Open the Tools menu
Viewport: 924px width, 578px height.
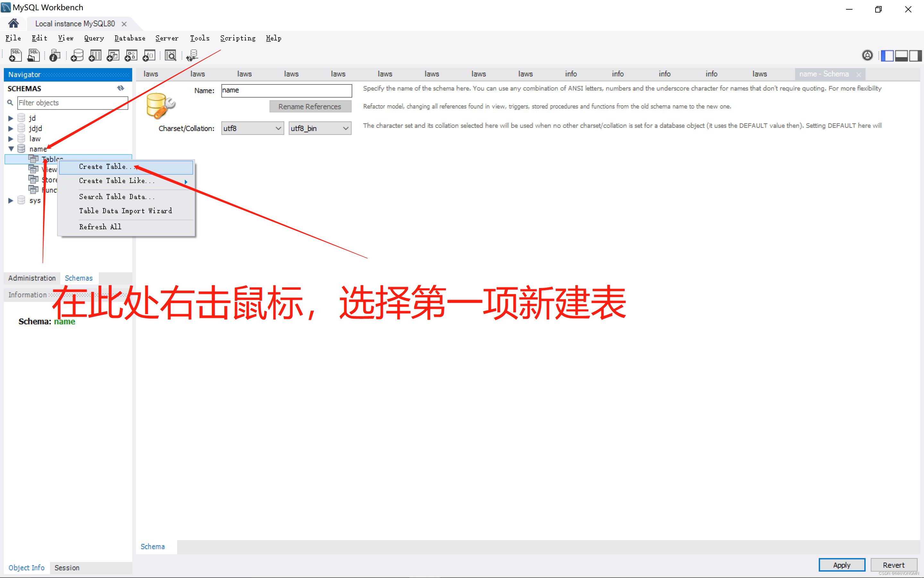(200, 38)
